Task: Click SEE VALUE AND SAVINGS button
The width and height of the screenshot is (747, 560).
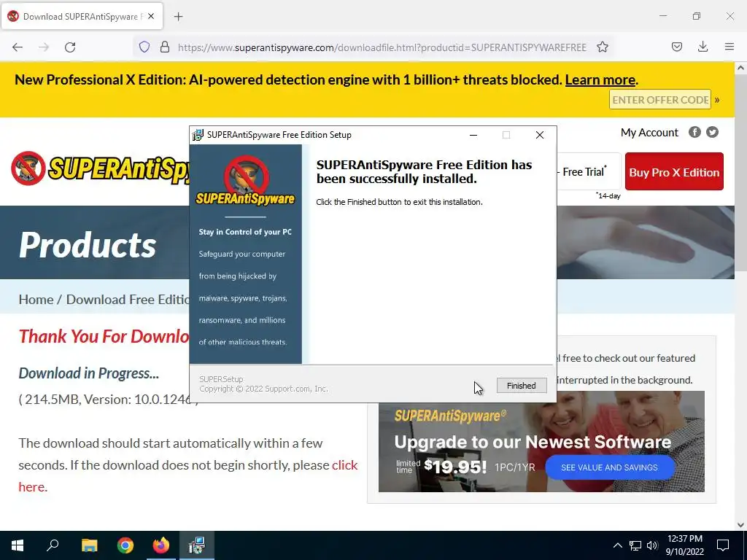Action: (609, 467)
